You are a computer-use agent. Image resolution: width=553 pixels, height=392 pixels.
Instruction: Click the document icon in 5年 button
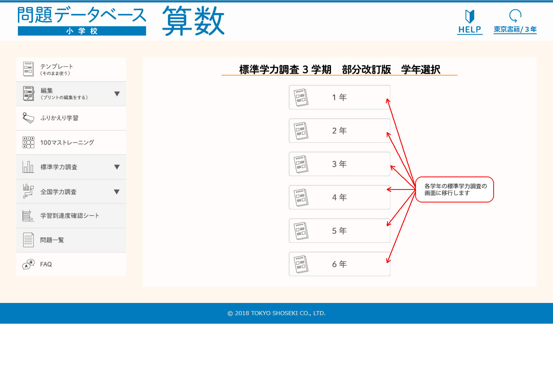coord(301,231)
